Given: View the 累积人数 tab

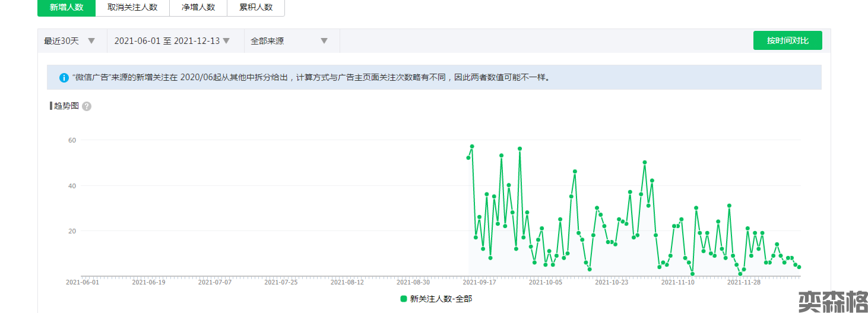Looking at the screenshot, I should (x=256, y=7).
